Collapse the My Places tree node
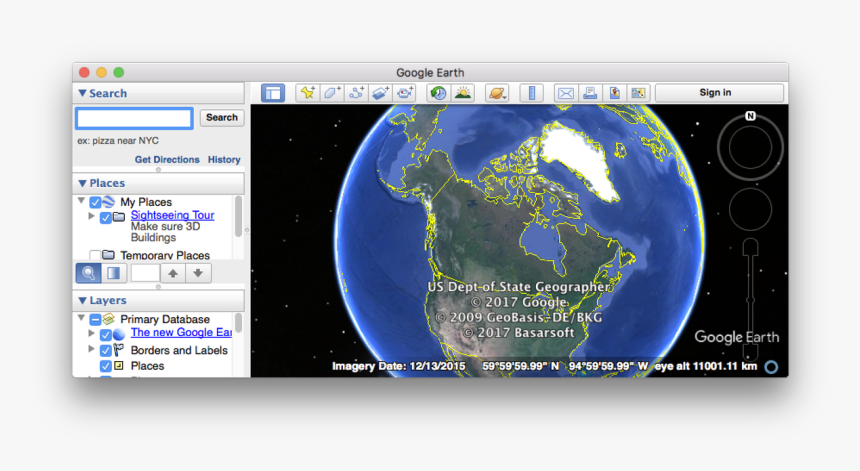 tap(81, 201)
